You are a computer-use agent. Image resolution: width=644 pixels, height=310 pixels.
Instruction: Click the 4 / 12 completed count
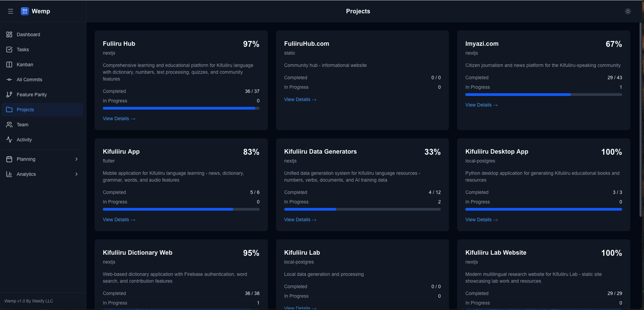435,192
